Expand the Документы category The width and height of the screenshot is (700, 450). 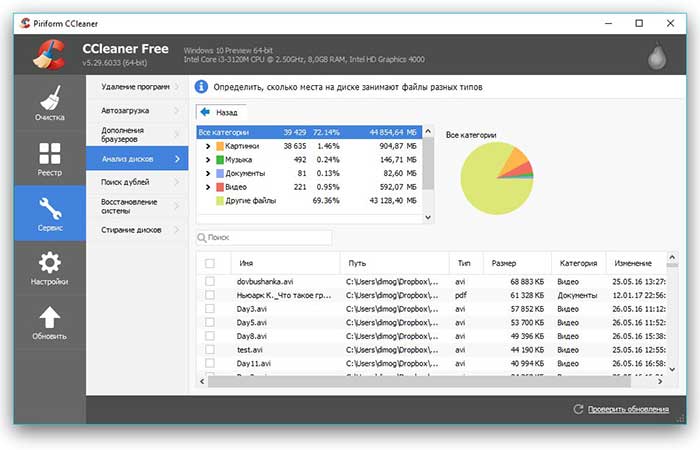(x=208, y=173)
